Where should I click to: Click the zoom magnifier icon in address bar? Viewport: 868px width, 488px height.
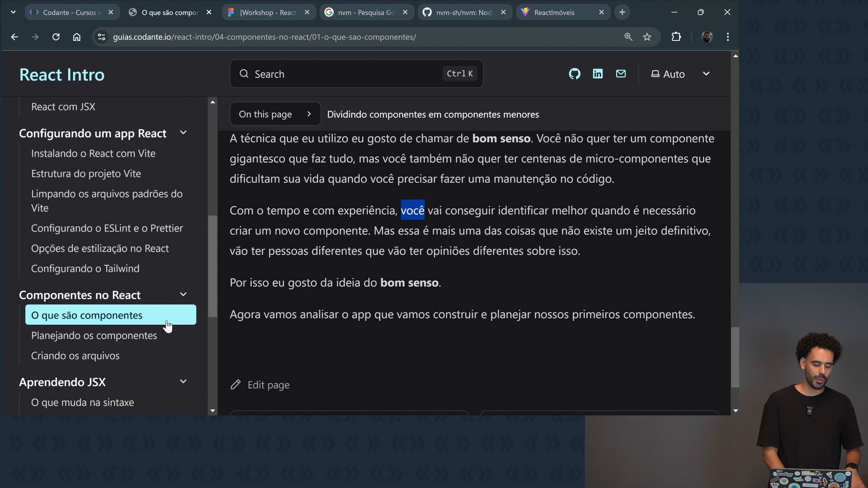coord(628,37)
